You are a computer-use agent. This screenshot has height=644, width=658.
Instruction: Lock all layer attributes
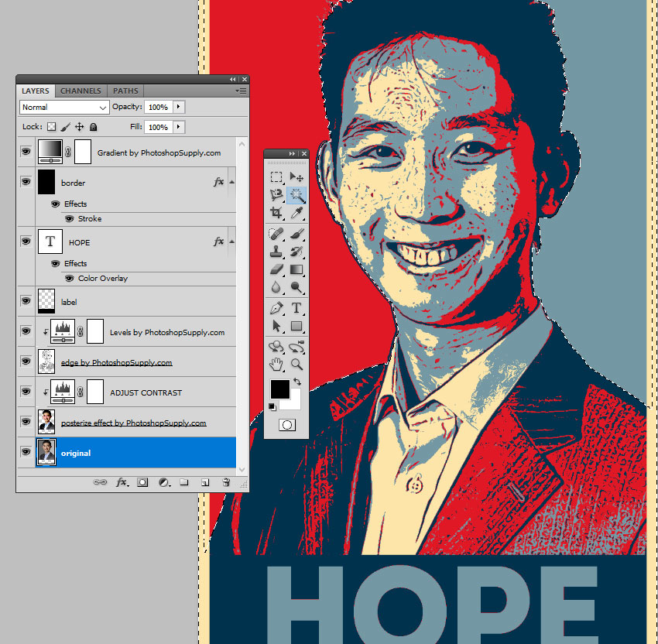(93, 127)
